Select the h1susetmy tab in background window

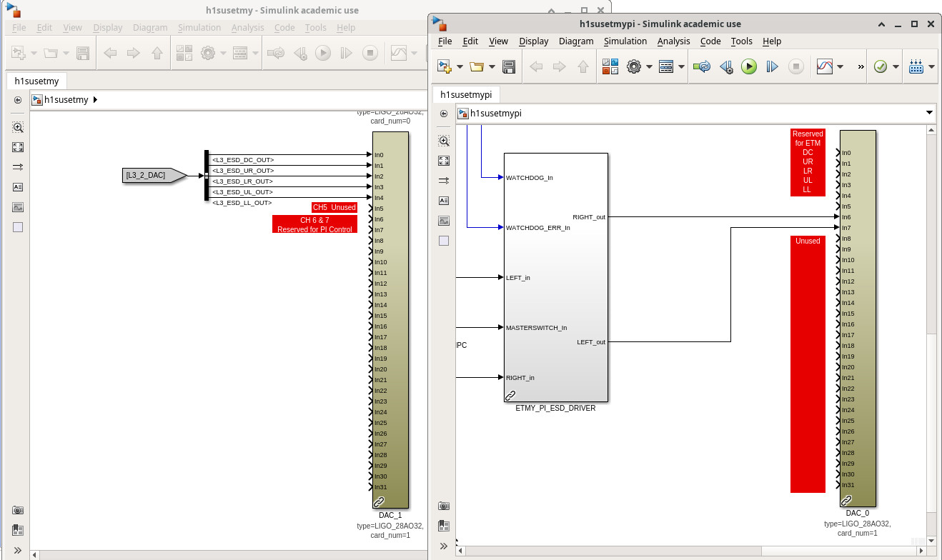(x=37, y=81)
